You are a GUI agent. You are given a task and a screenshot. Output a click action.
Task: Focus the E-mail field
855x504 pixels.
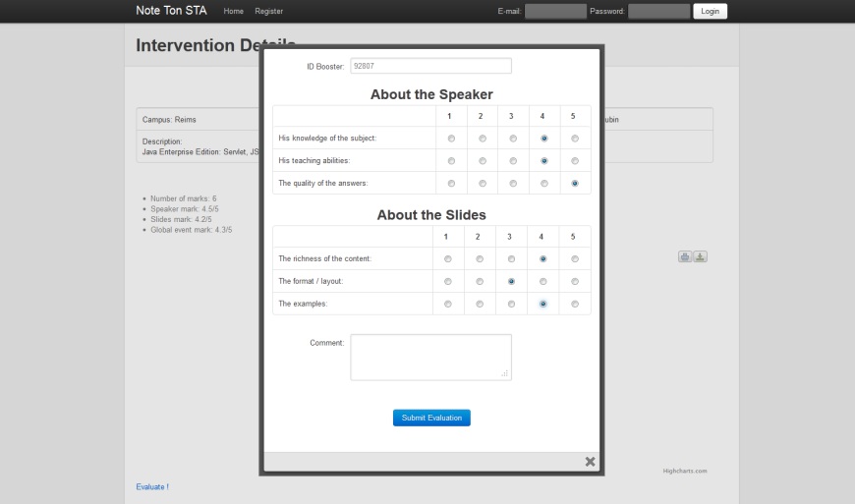point(555,11)
